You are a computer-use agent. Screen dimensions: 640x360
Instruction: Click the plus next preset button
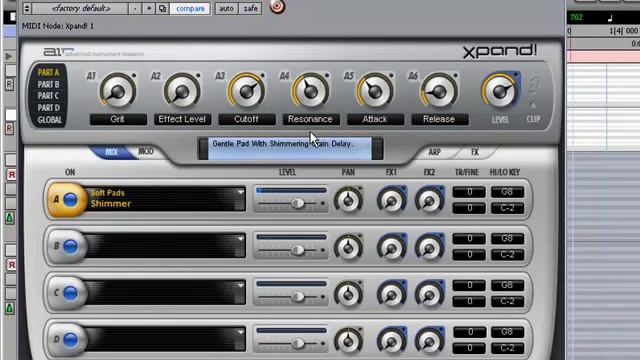(149, 8)
